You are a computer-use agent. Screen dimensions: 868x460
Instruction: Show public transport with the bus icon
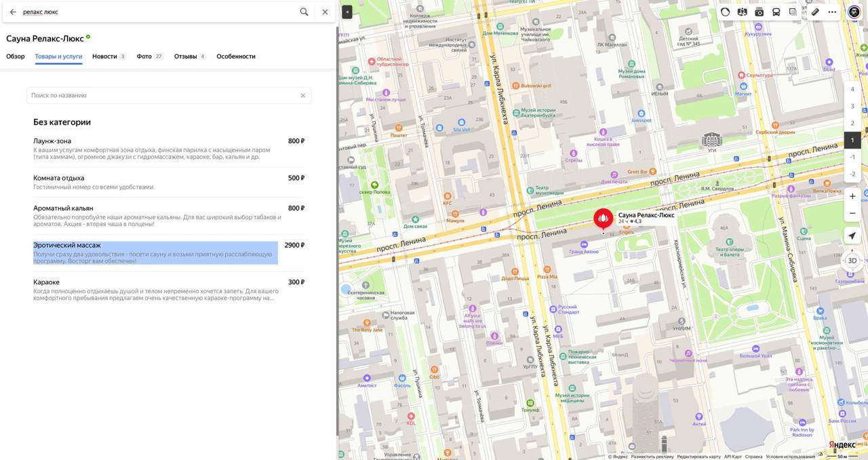[x=776, y=12]
